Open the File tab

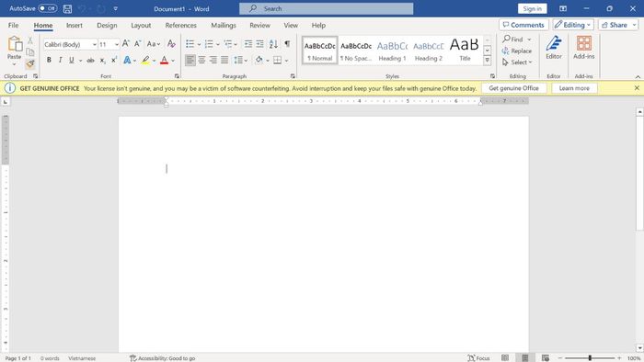13,25
